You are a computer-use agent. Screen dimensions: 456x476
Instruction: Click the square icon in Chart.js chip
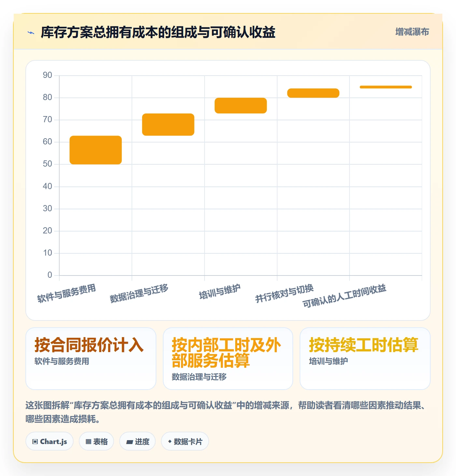click(x=35, y=442)
